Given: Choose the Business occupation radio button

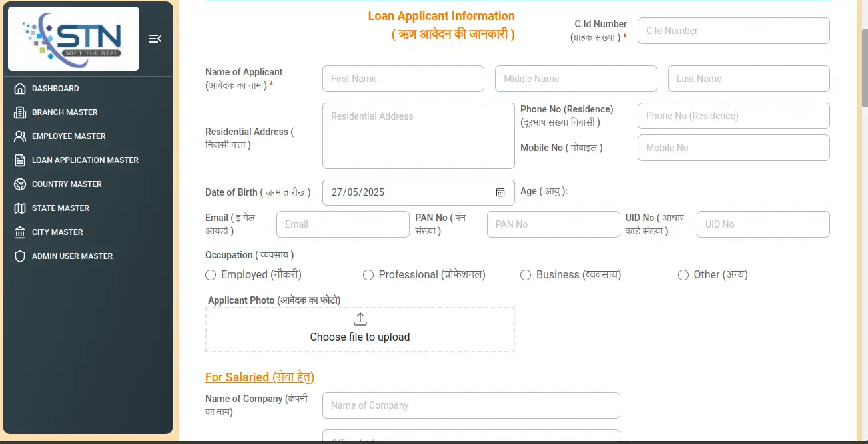Looking at the screenshot, I should point(526,275).
